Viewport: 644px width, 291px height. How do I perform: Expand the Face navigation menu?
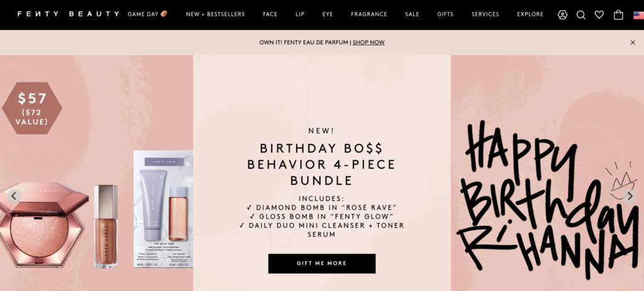pyautogui.click(x=270, y=14)
